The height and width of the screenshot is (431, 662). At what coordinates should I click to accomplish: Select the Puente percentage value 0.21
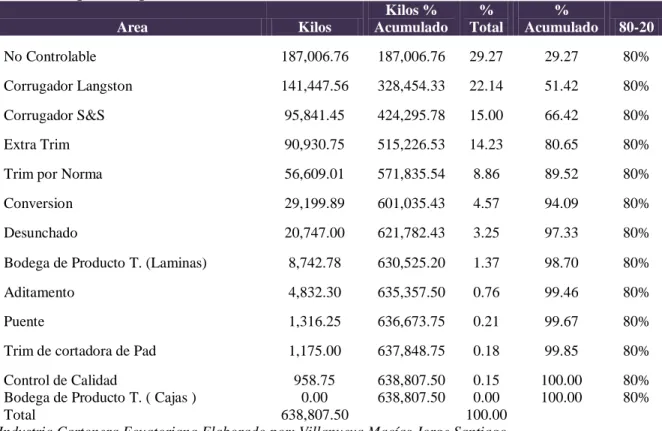(486, 322)
